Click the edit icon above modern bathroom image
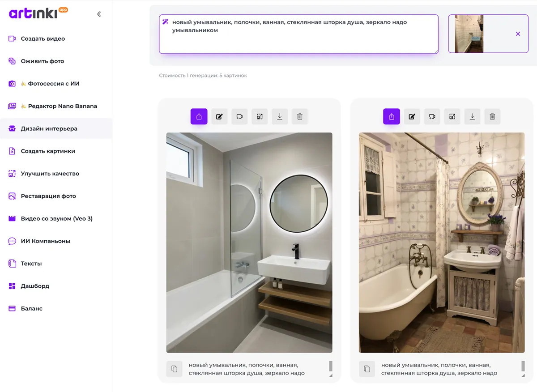Image resolution: width=537 pixels, height=392 pixels. pyautogui.click(x=219, y=117)
